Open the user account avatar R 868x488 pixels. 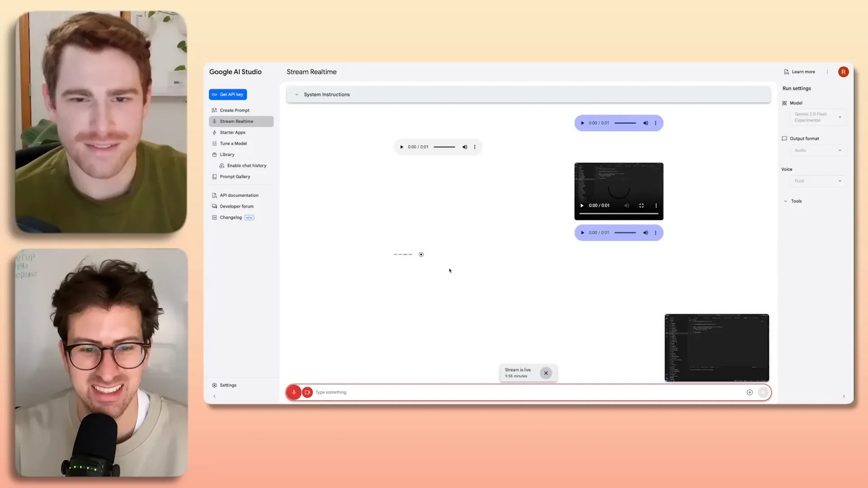click(x=843, y=72)
